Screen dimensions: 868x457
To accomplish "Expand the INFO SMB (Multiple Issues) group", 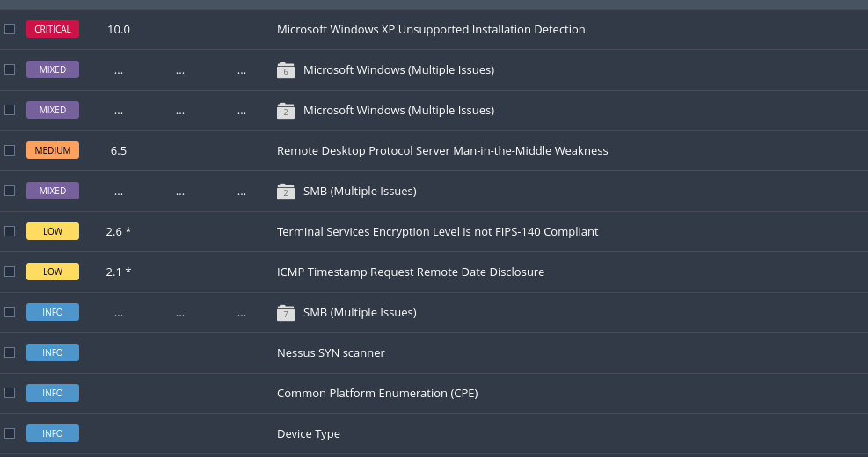I will pyautogui.click(x=360, y=313).
